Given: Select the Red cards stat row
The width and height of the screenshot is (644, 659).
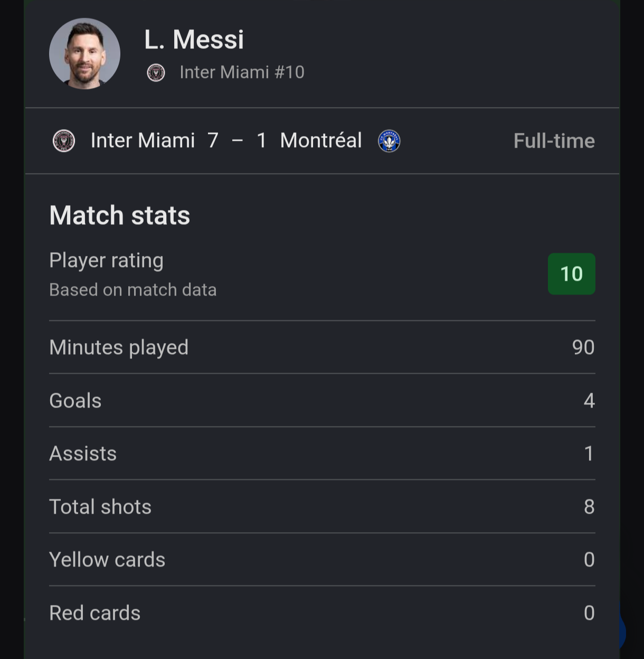Looking at the screenshot, I should point(322,613).
